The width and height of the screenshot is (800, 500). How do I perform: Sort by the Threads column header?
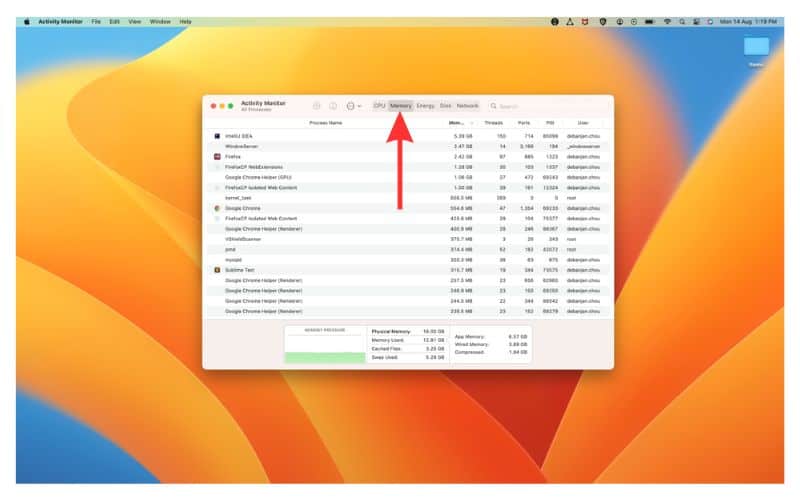click(493, 123)
